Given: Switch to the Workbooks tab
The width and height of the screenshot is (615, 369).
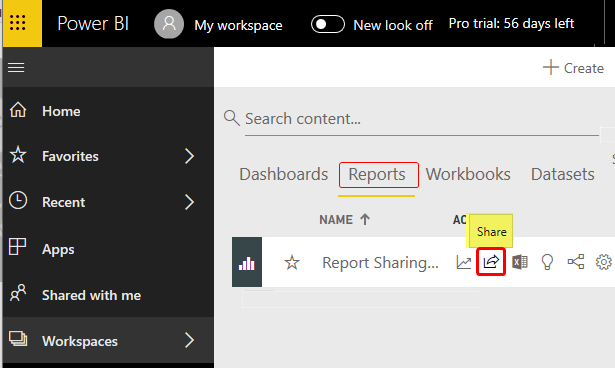Looking at the screenshot, I should point(468,175).
